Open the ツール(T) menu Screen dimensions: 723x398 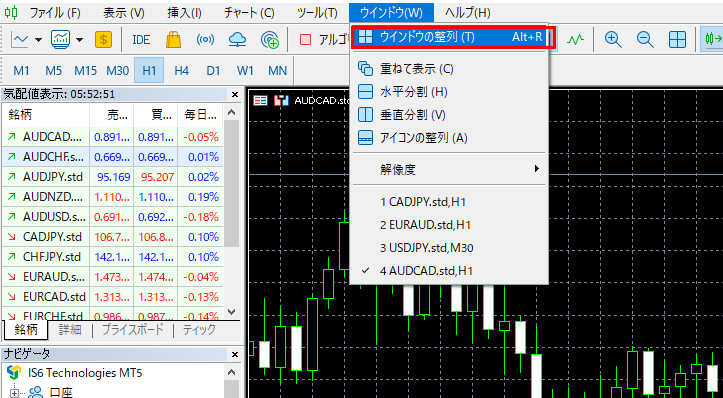pyautogui.click(x=317, y=13)
